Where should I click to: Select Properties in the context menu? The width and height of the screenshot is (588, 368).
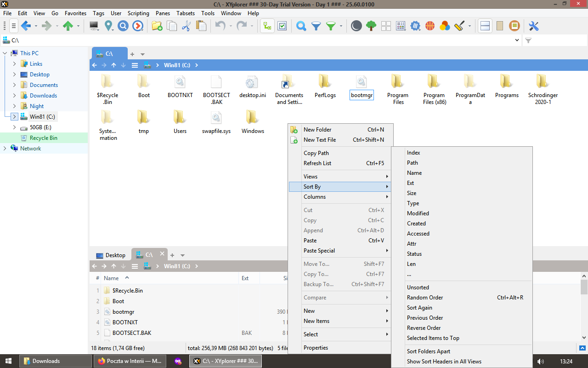[316, 348]
